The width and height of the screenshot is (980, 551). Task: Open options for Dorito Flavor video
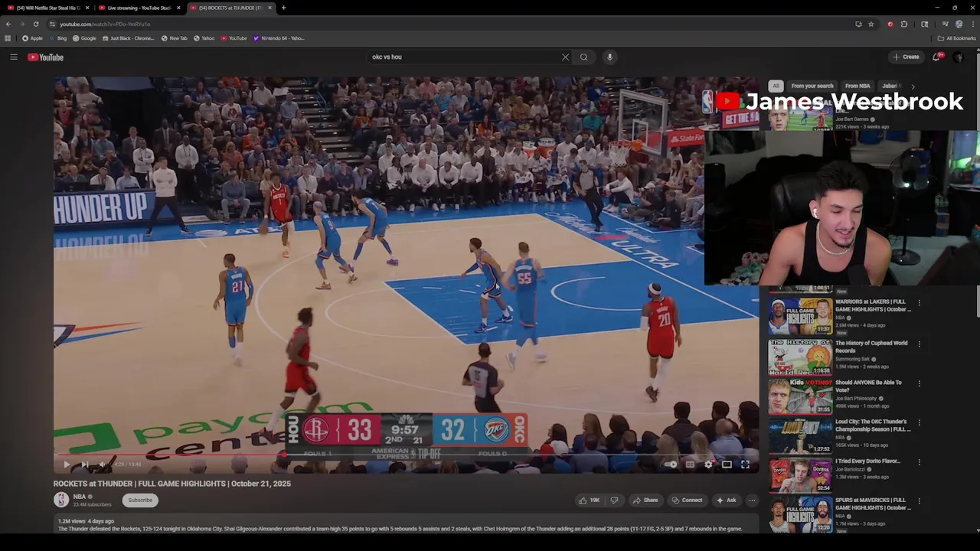[920, 461]
